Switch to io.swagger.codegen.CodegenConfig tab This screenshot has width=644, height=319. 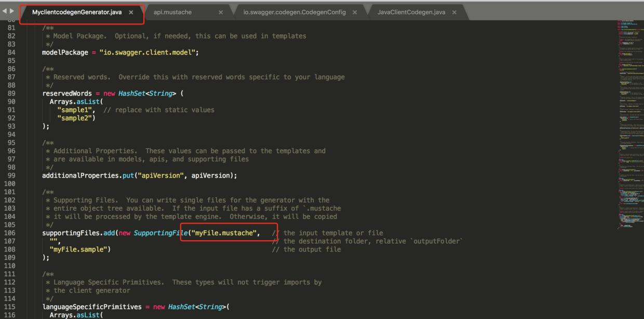pos(294,12)
